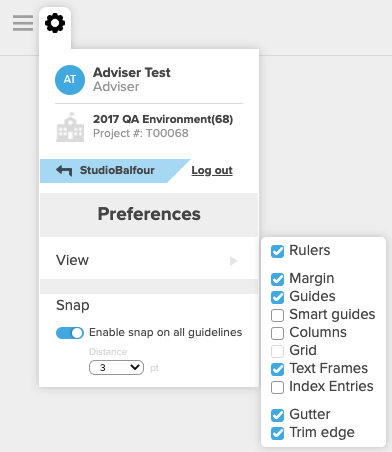Check the Grid checkbox
The height and width of the screenshot is (452, 392).
click(x=277, y=351)
